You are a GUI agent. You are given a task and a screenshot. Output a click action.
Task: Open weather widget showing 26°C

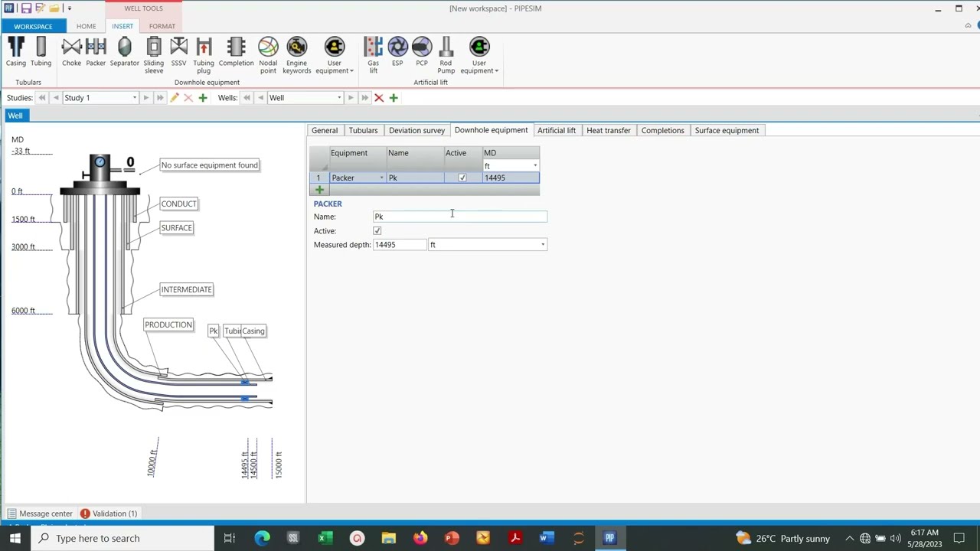tap(782, 538)
